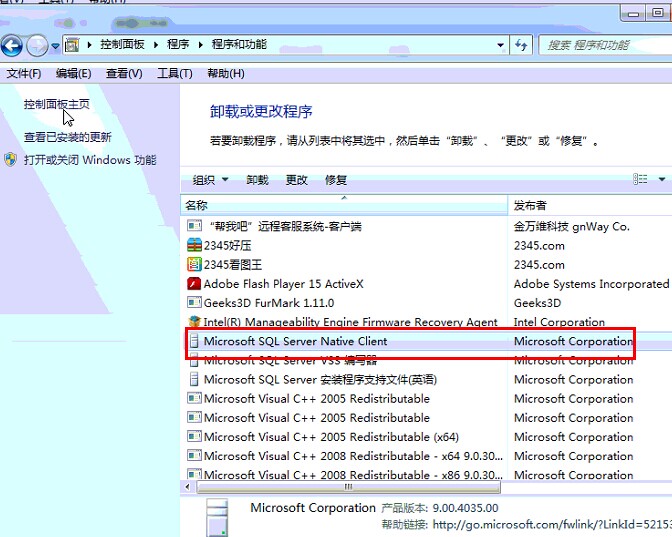Click the change view icon
The width and height of the screenshot is (672, 537).
[640, 179]
